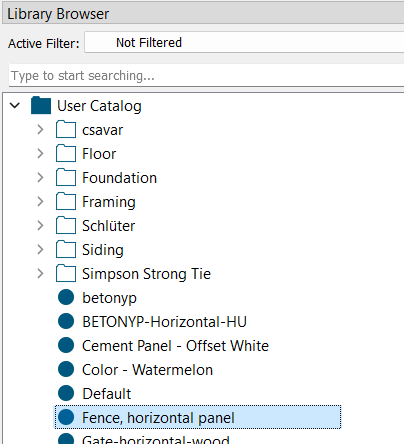The height and width of the screenshot is (444, 404).
Task: Collapse the User Catalog tree
Action: click(15, 106)
